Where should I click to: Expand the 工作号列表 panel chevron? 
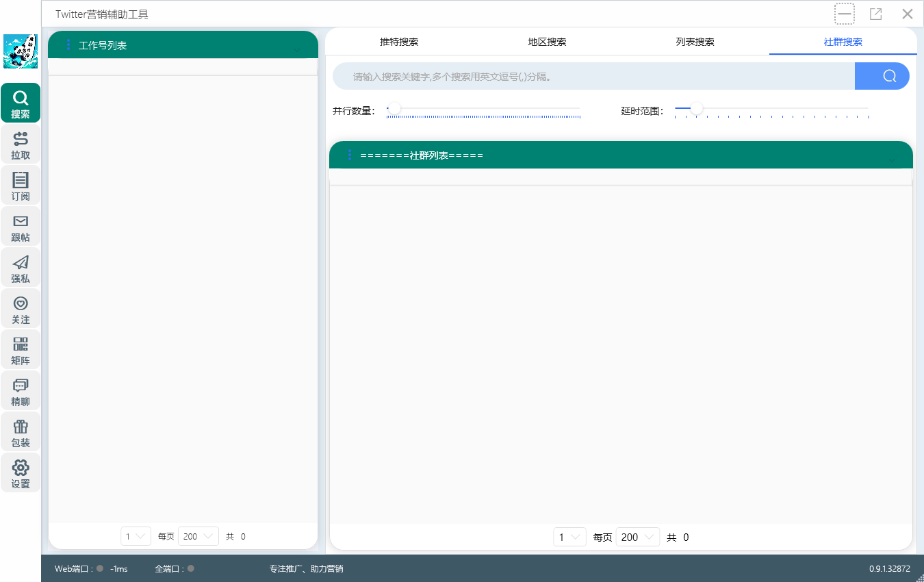click(x=298, y=50)
